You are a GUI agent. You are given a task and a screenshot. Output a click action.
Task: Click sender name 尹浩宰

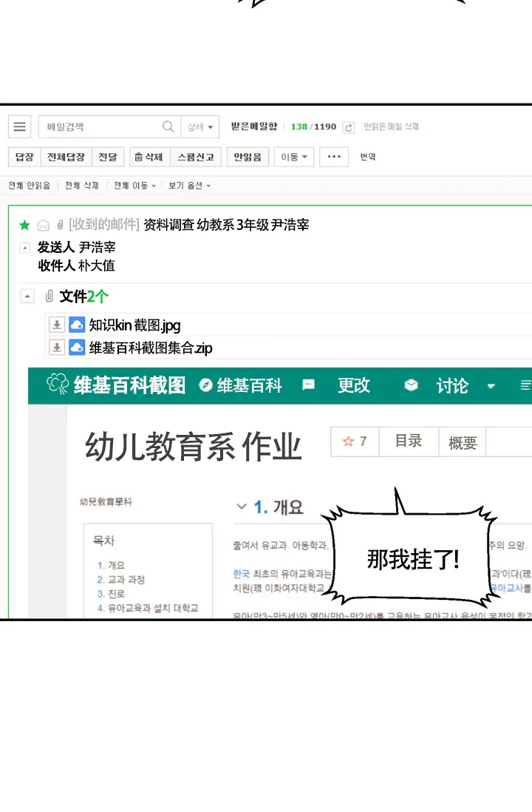tap(98, 247)
